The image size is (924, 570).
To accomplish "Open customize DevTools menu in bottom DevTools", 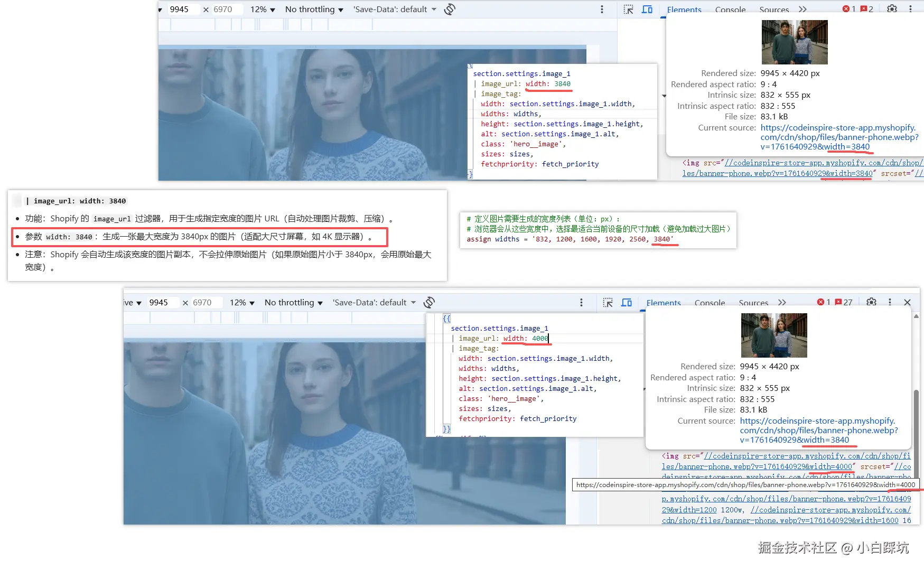I will (x=890, y=302).
